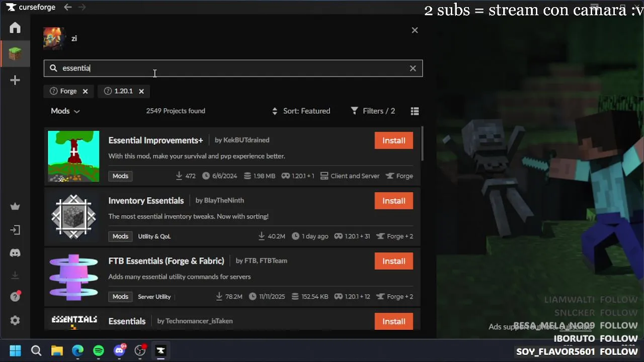Click the zi profile avatar
The image size is (644, 362).
point(54,38)
